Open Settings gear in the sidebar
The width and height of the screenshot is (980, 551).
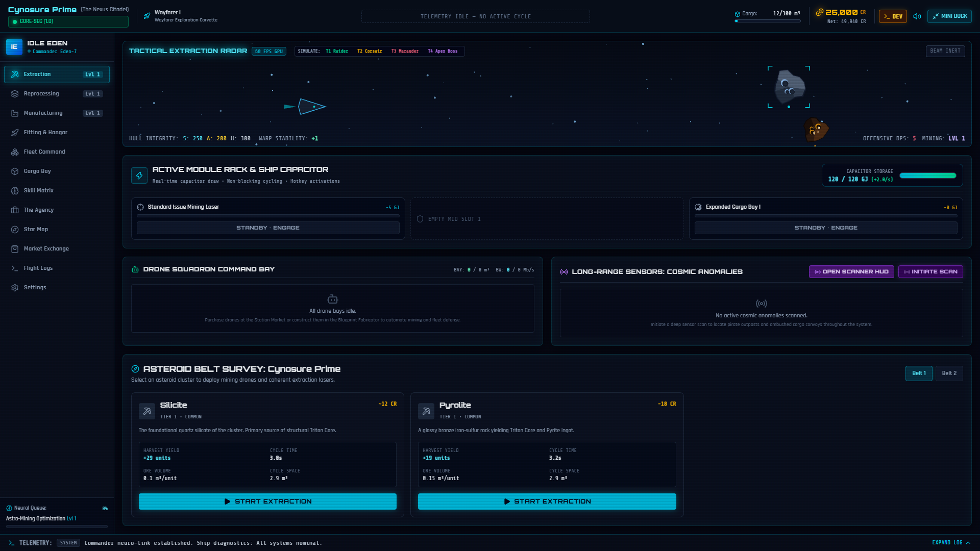15,288
